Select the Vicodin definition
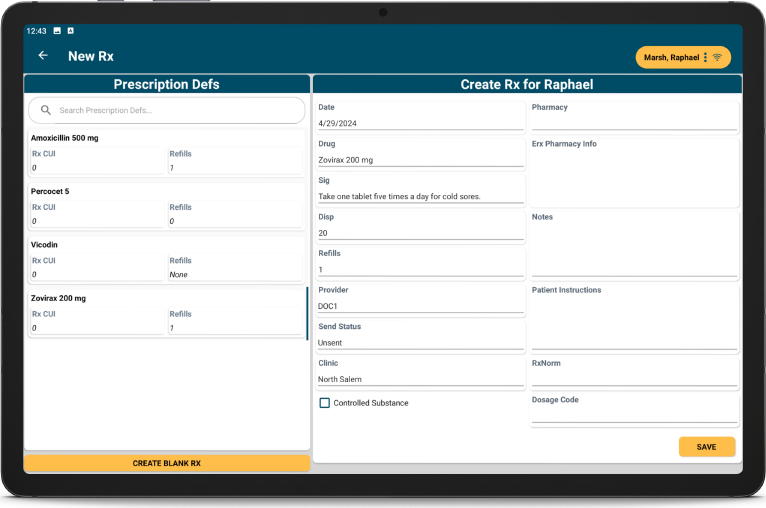766x508 pixels. coord(166,259)
